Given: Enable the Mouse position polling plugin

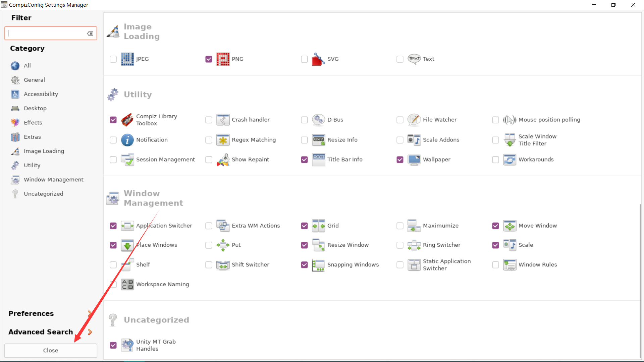Looking at the screenshot, I should 496,120.
